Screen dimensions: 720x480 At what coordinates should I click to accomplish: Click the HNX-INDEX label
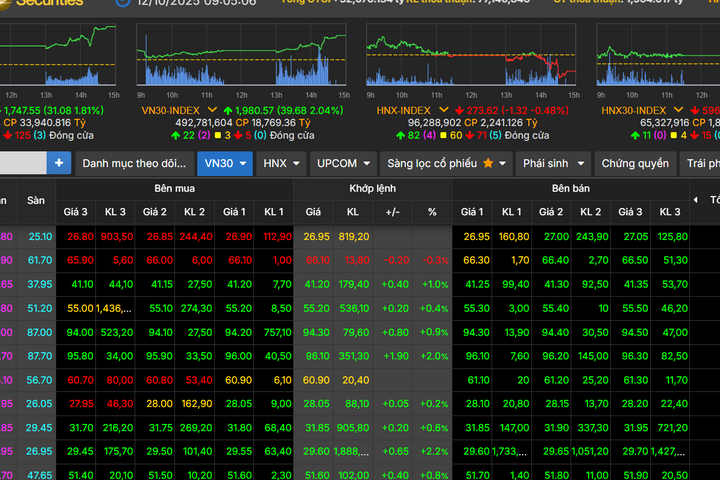pos(404,111)
